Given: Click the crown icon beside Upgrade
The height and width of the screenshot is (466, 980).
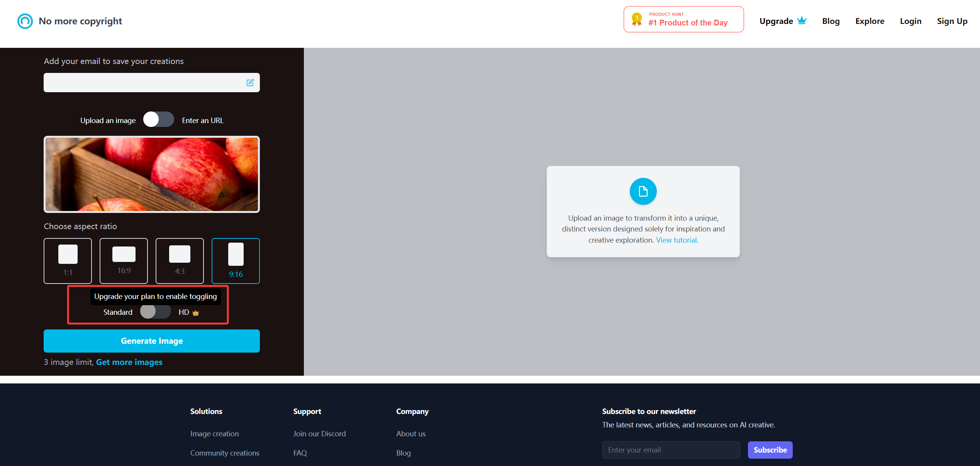Looking at the screenshot, I should point(802,21).
